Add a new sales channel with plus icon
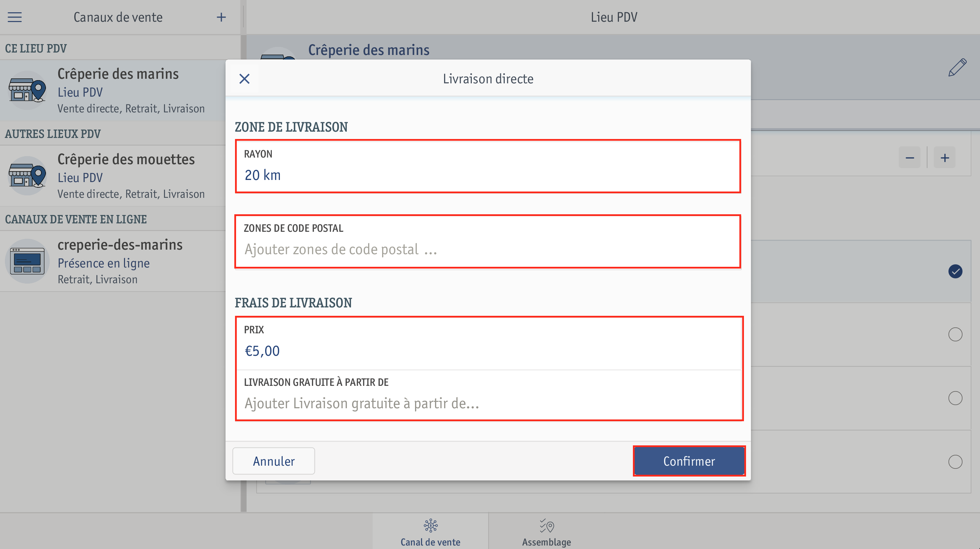 (x=221, y=17)
